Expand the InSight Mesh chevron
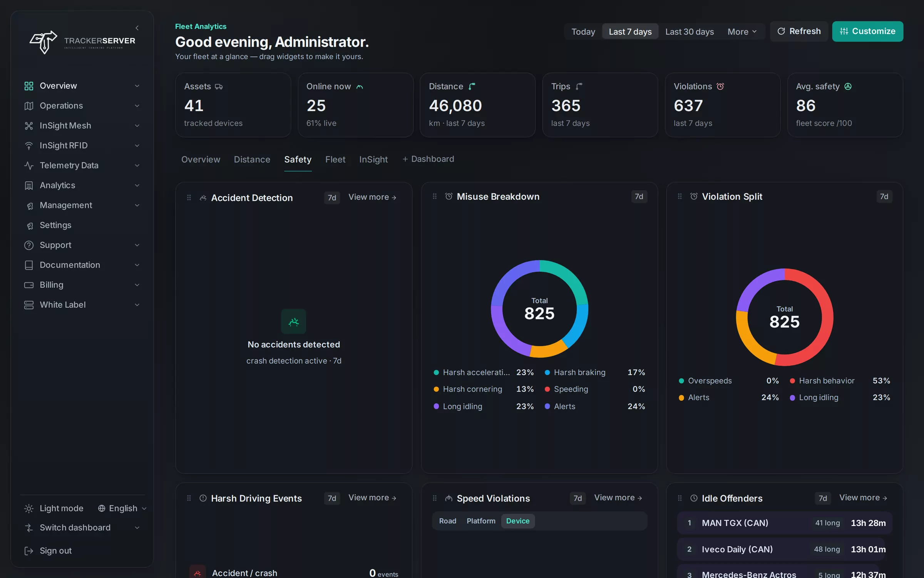The width and height of the screenshot is (924, 578). pos(137,126)
